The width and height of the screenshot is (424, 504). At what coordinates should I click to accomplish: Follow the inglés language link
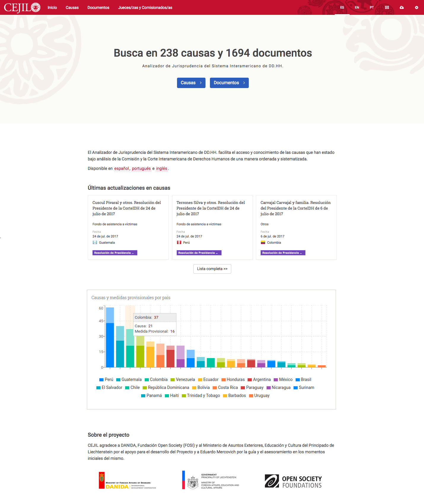click(162, 168)
